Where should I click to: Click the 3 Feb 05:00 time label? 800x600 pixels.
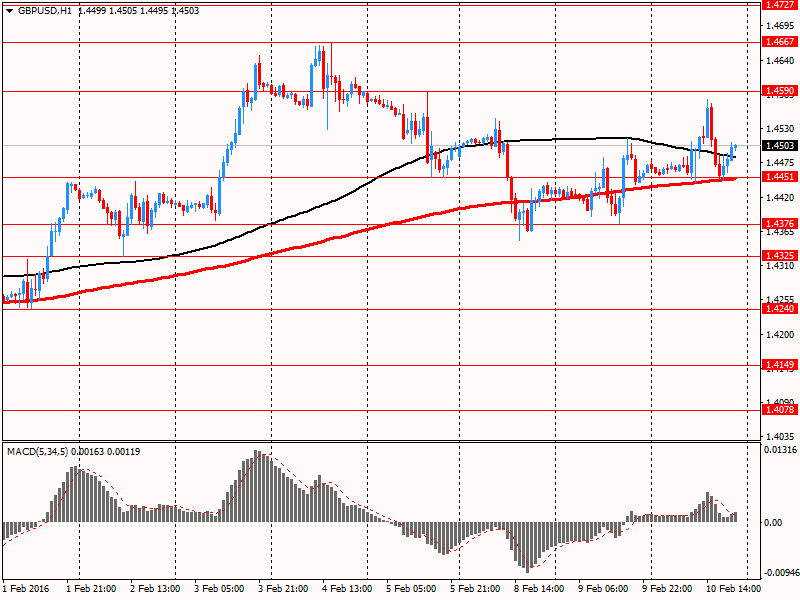click(219, 589)
